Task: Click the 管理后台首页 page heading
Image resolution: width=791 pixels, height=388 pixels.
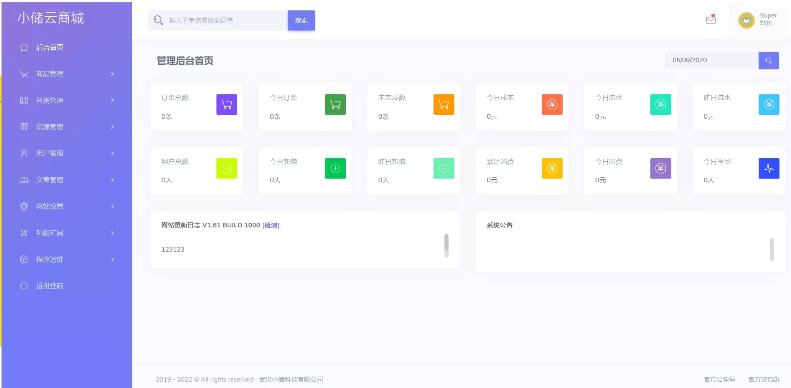Action: [x=185, y=61]
